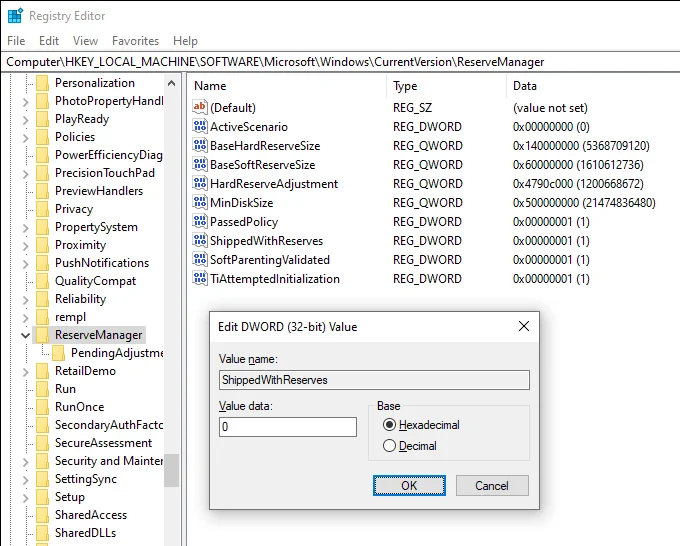
Task: Click the SettingSync folder icon
Action: coord(42,479)
